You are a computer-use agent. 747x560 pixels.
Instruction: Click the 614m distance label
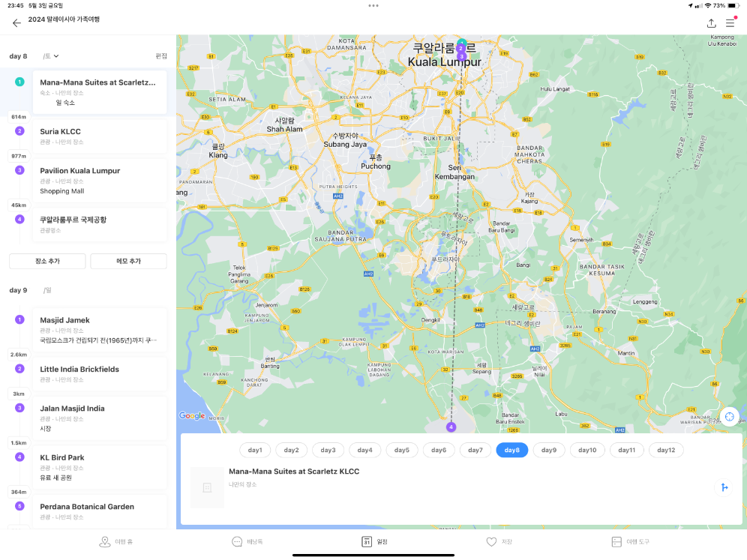pyautogui.click(x=19, y=117)
